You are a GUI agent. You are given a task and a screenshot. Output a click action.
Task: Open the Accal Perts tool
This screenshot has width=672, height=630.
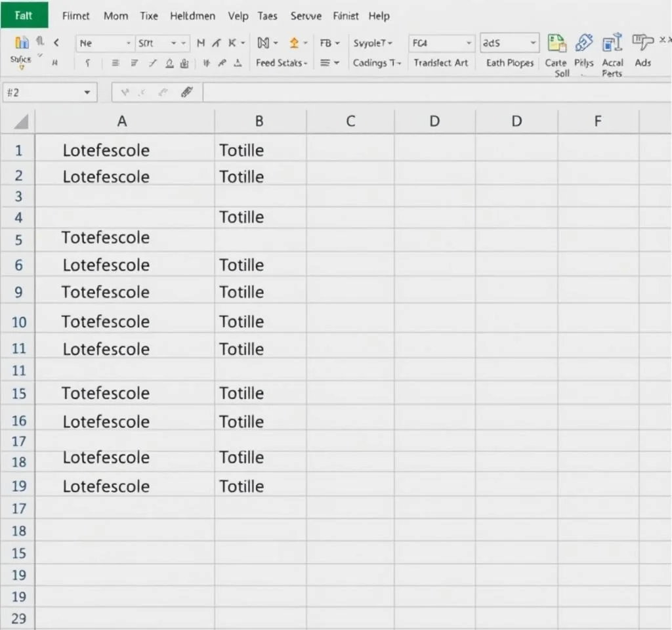click(612, 44)
